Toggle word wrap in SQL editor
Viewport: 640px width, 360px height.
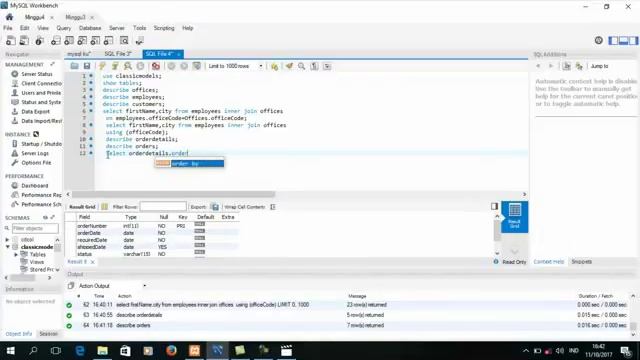327,66
